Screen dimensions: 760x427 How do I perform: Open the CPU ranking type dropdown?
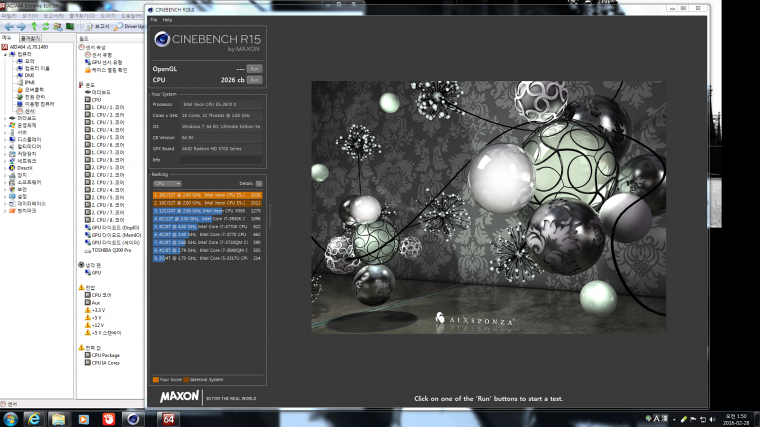click(167, 184)
